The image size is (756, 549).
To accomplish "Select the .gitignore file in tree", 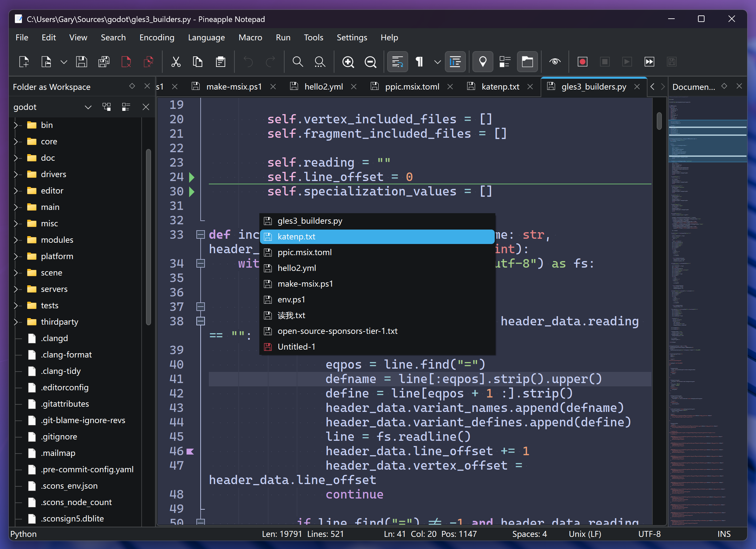I will 59,437.
